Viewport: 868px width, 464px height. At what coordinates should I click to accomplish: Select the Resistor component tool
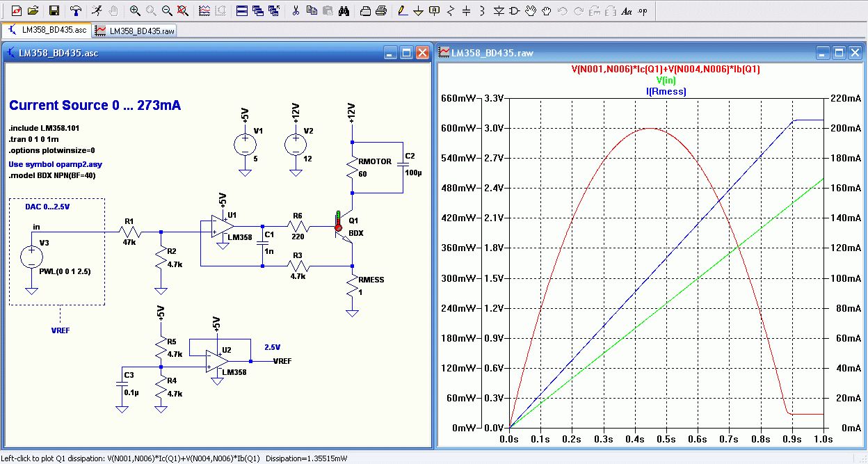pyautogui.click(x=451, y=10)
